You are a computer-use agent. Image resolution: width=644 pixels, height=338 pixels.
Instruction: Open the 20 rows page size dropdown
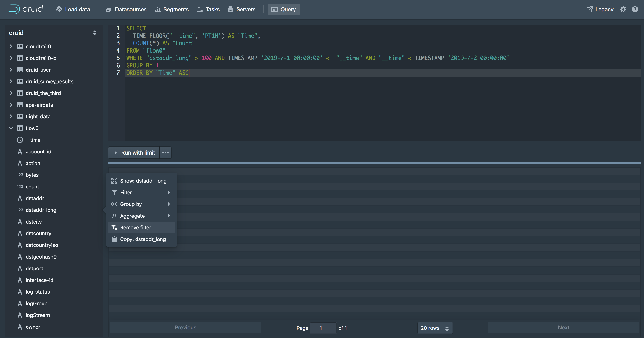[x=435, y=328]
